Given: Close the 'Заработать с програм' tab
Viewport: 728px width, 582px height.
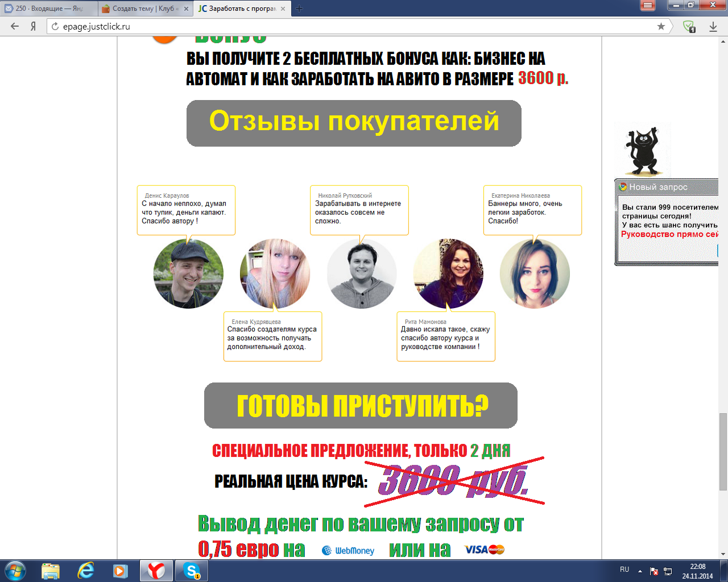Looking at the screenshot, I should point(283,9).
